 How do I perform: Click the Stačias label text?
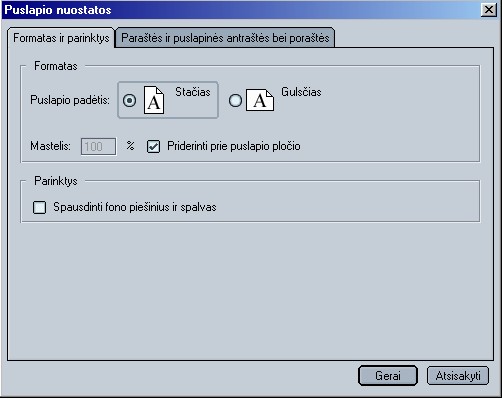193,92
